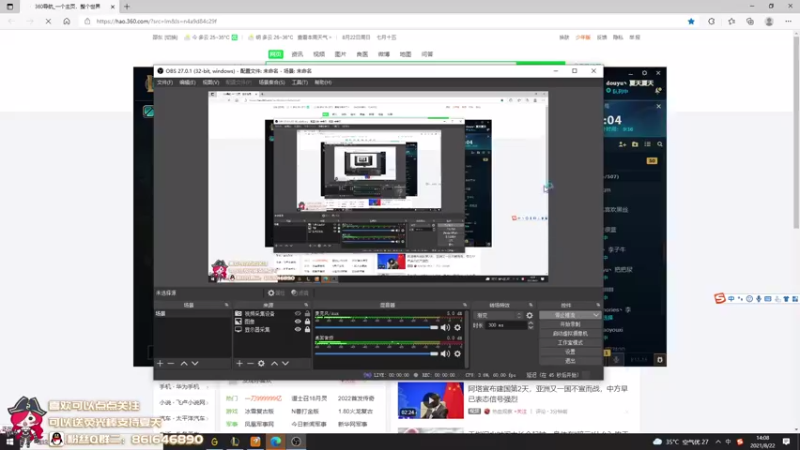Image resolution: width=800 pixels, height=450 pixels.
Task: Move the selected source up
Action: pyautogui.click(x=274, y=363)
